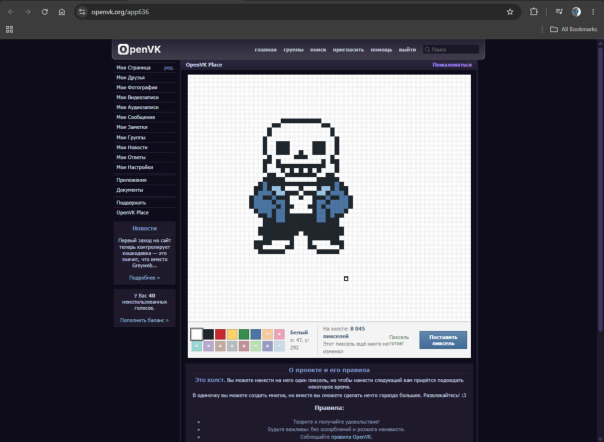The width and height of the screenshot is (604, 442).
Task: Open главная in the top navigation
Action: pyautogui.click(x=265, y=50)
